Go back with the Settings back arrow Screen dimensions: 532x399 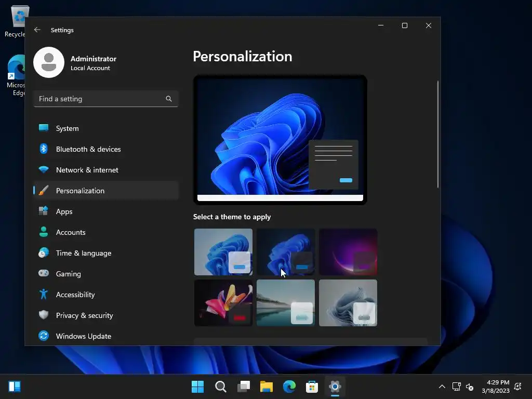coord(37,30)
